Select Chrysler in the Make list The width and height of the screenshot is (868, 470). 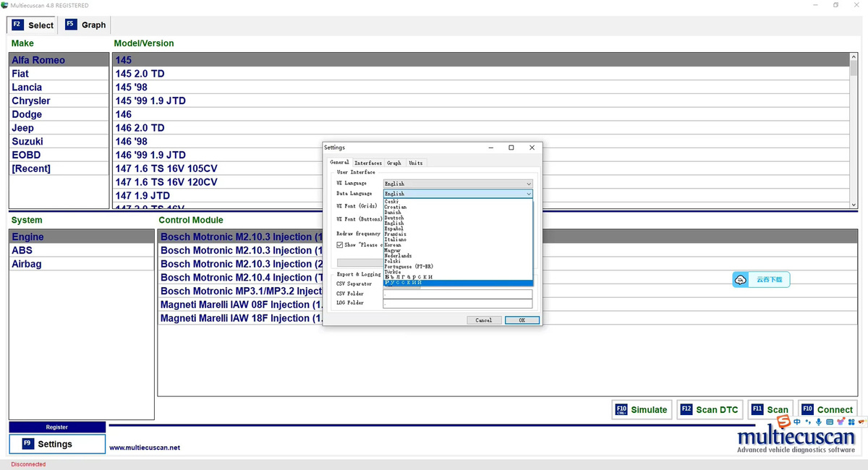[59, 101]
